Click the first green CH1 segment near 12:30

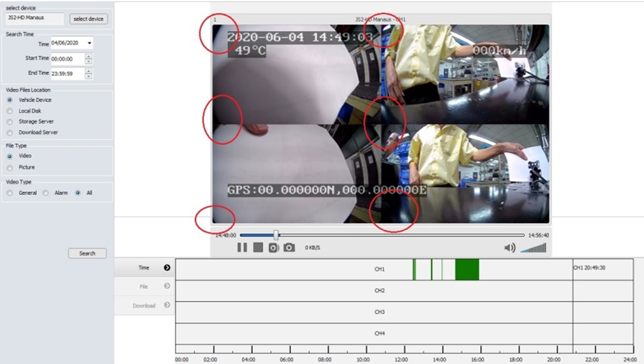tap(414, 270)
